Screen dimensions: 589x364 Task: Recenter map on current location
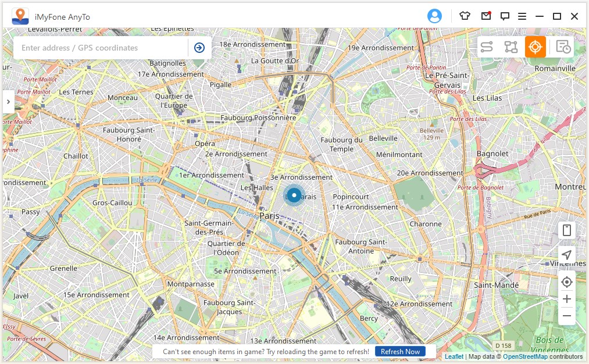pos(567,282)
